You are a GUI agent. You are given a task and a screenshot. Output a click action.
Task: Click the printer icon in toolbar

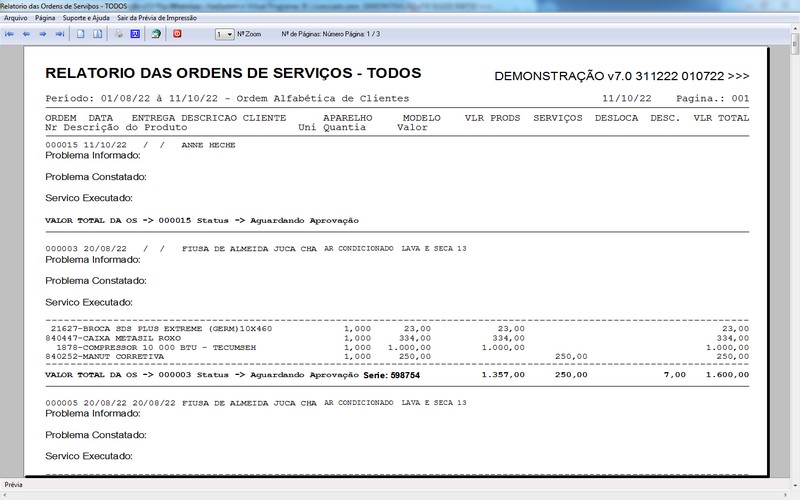118,34
